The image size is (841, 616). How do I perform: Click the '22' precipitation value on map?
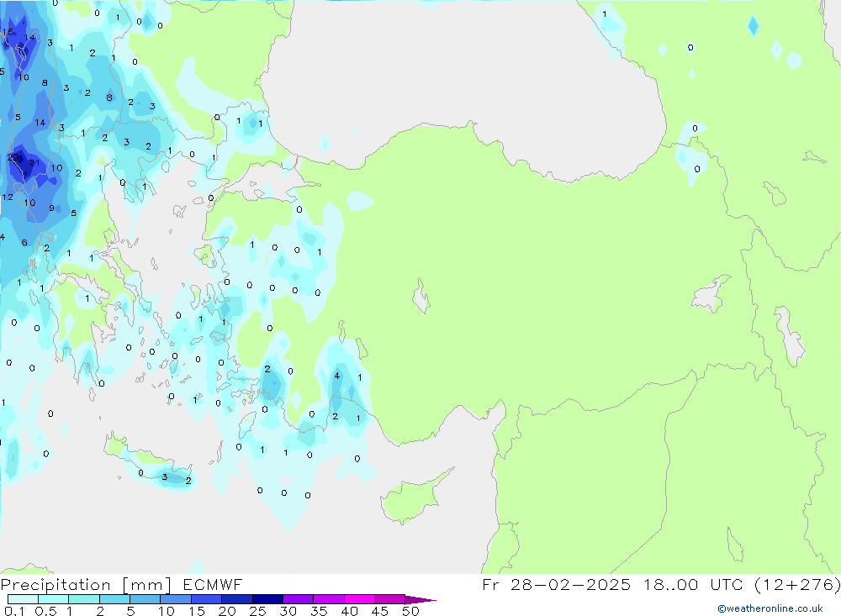tap(13, 157)
